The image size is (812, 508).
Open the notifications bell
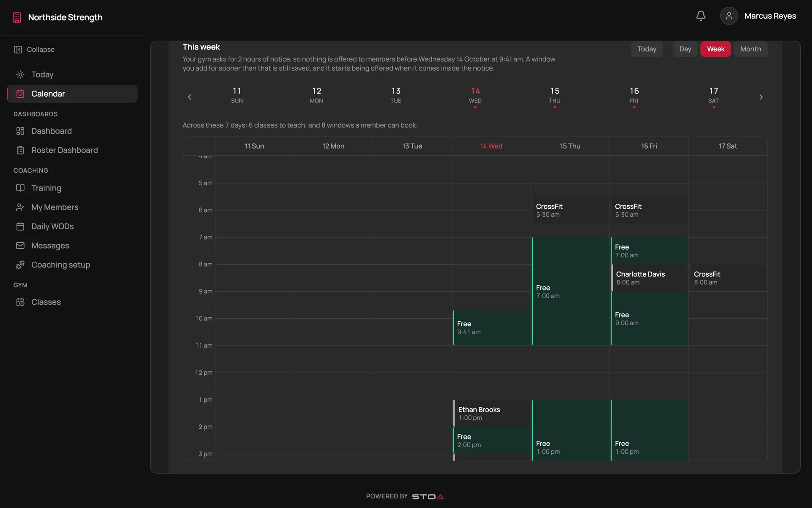[701, 16]
